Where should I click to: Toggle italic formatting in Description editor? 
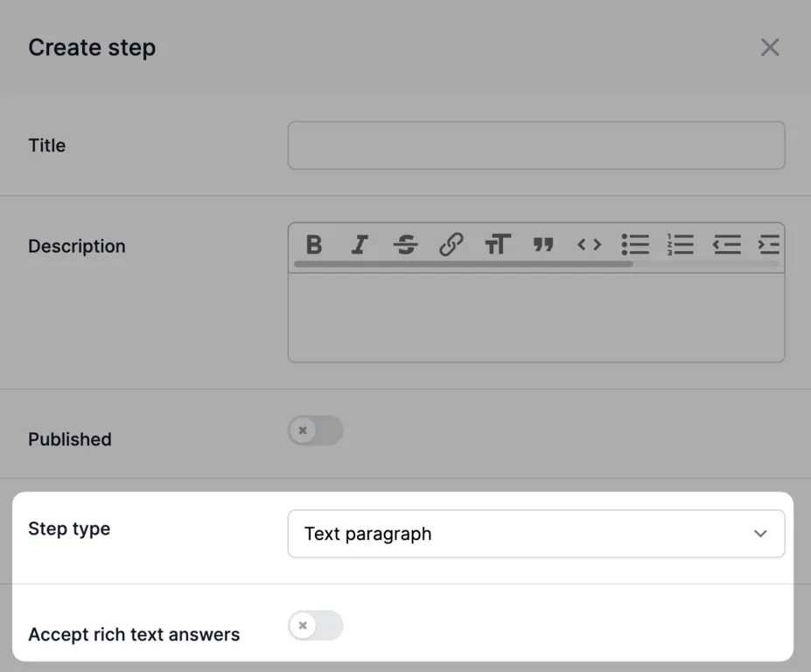tap(360, 244)
